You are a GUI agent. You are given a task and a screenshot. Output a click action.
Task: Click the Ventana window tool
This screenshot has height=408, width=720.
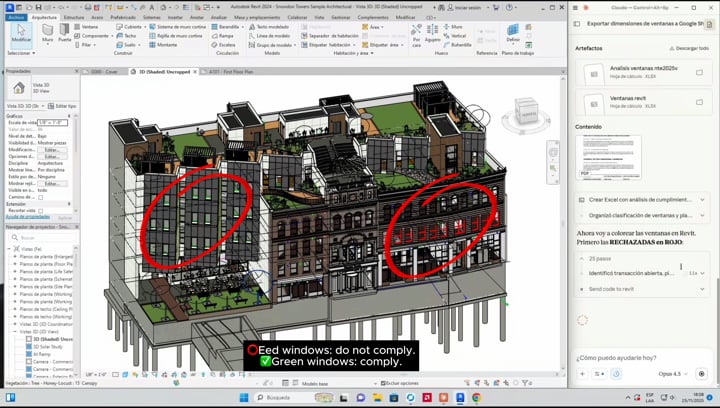(88, 27)
